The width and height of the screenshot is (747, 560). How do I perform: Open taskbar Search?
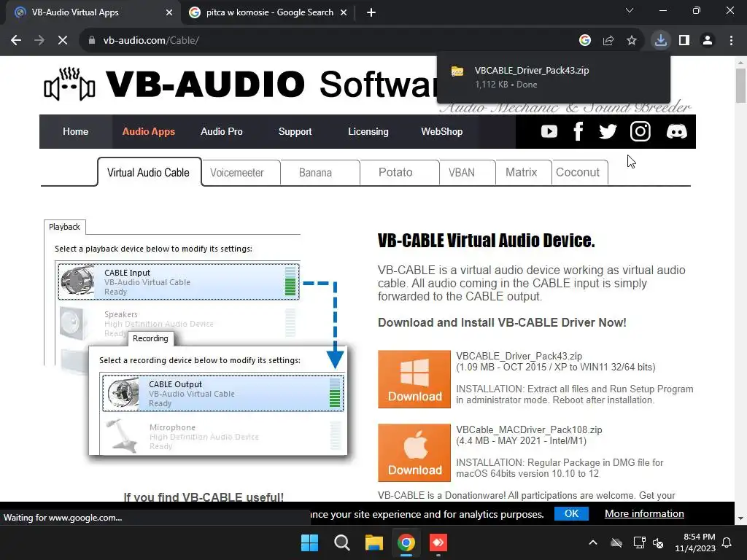coord(341,542)
